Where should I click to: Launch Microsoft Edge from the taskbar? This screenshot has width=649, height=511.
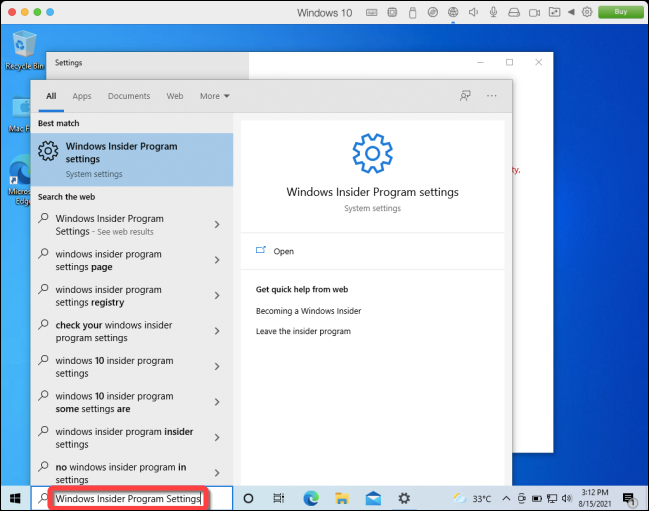(x=310, y=498)
